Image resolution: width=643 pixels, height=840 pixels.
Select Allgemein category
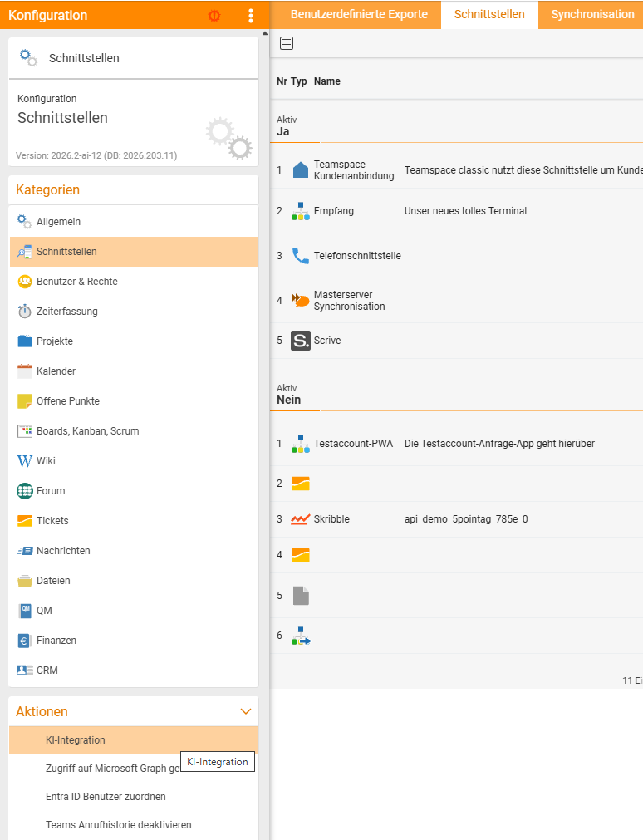[x=134, y=222]
